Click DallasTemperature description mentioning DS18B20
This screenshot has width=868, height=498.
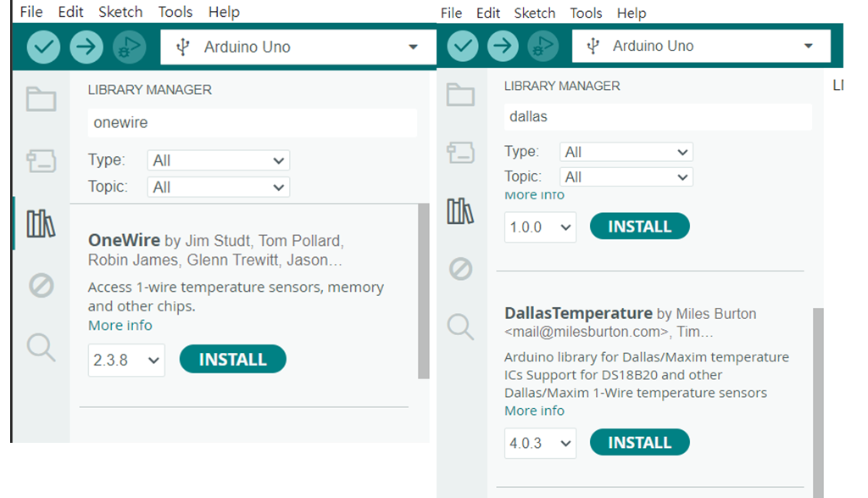coord(647,375)
